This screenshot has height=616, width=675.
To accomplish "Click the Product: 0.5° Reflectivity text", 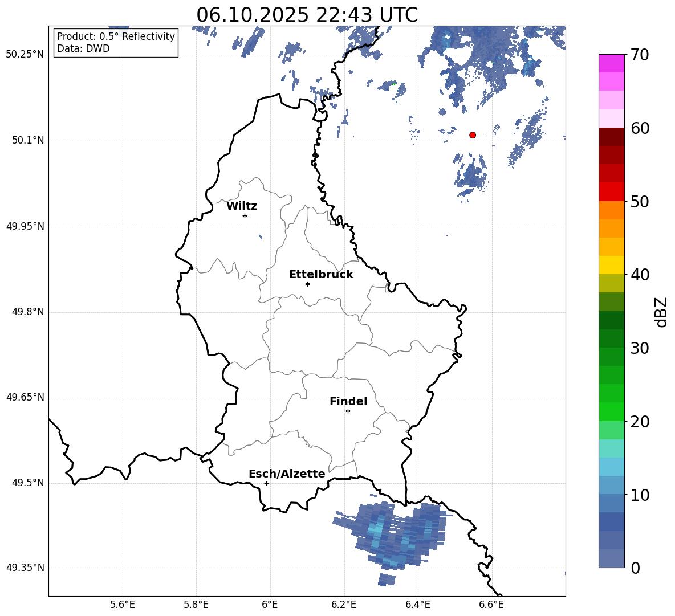I will coord(116,36).
